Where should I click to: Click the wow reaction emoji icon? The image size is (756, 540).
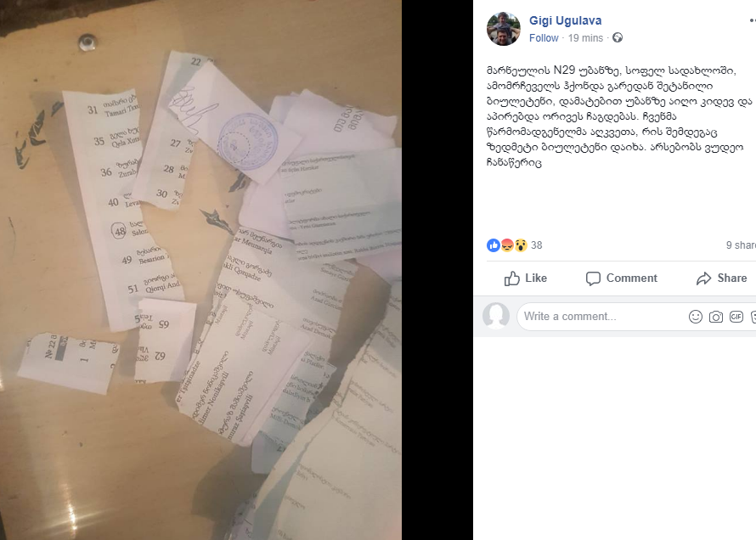pos(521,245)
